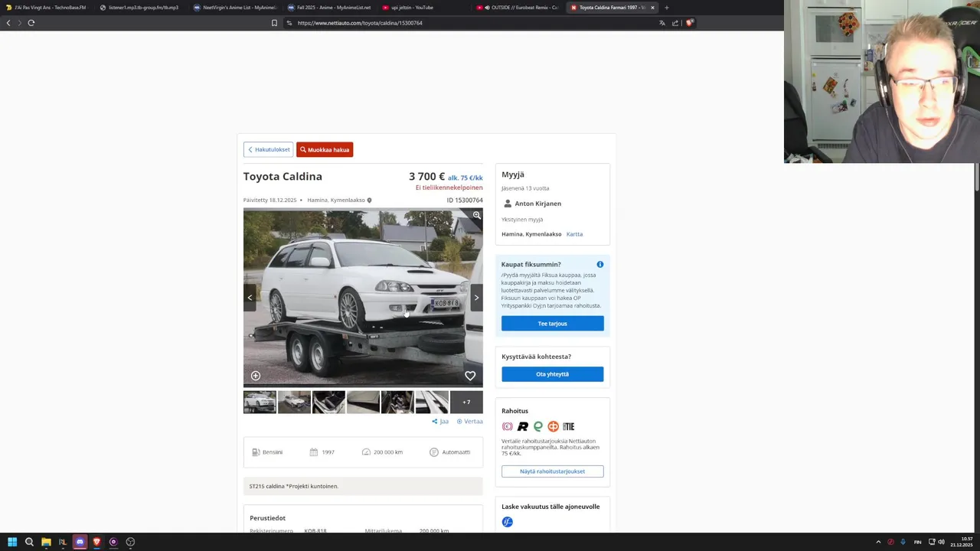This screenshot has height=551, width=980.
Task: Select the fifth photo thumbnail
Action: click(x=397, y=402)
